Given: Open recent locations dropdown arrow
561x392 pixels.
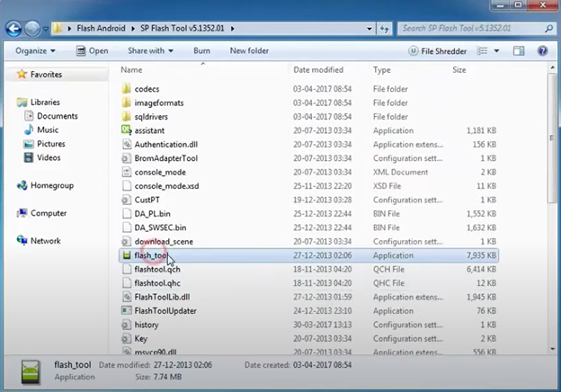Looking at the screenshot, I should (46, 29).
